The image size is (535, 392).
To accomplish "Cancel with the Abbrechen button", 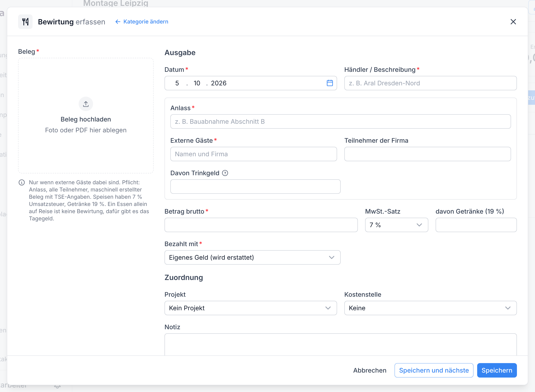I will click(x=370, y=370).
